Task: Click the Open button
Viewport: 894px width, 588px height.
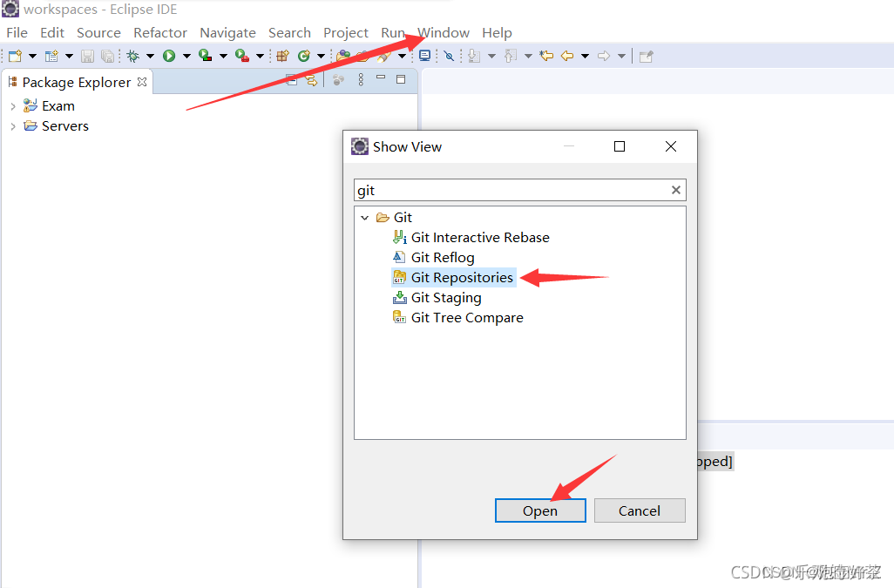Action: 540,510
